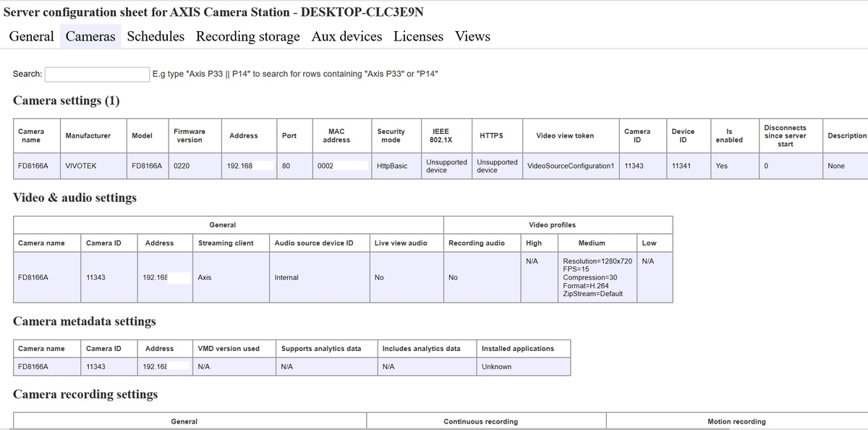Click the Yes value under Is enabled

point(721,166)
